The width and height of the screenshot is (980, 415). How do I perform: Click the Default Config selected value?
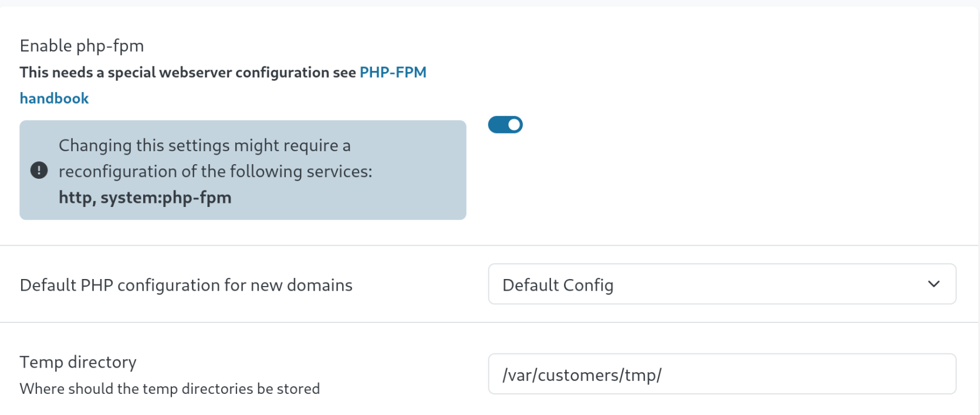click(558, 285)
